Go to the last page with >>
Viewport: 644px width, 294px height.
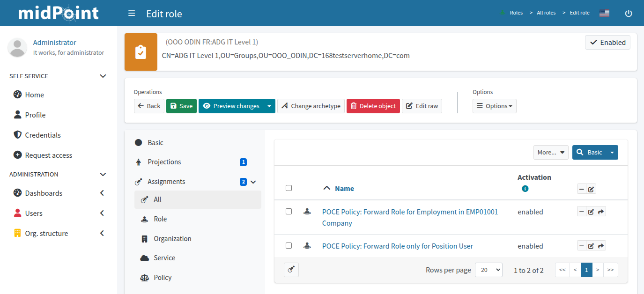pyautogui.click(x=610, y=270)
